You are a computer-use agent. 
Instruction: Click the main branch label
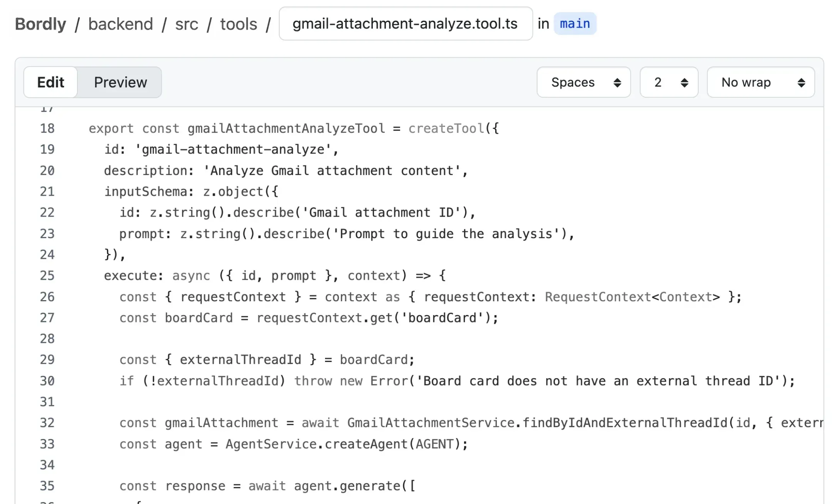point(575,24)
